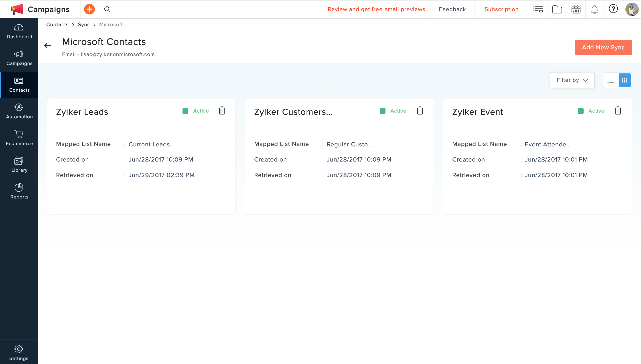Click trash icon on Zylker Event card

(x=618, y=111)
